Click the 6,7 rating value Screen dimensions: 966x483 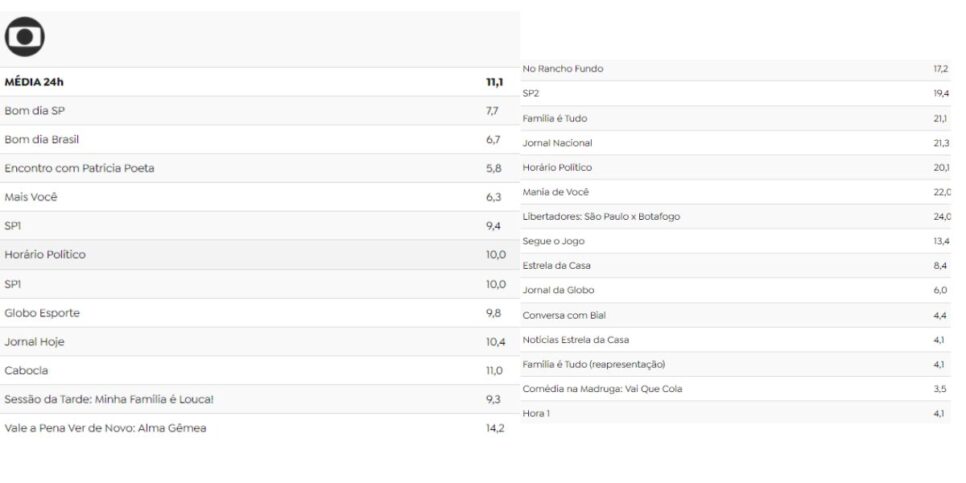tap(493, 140)
